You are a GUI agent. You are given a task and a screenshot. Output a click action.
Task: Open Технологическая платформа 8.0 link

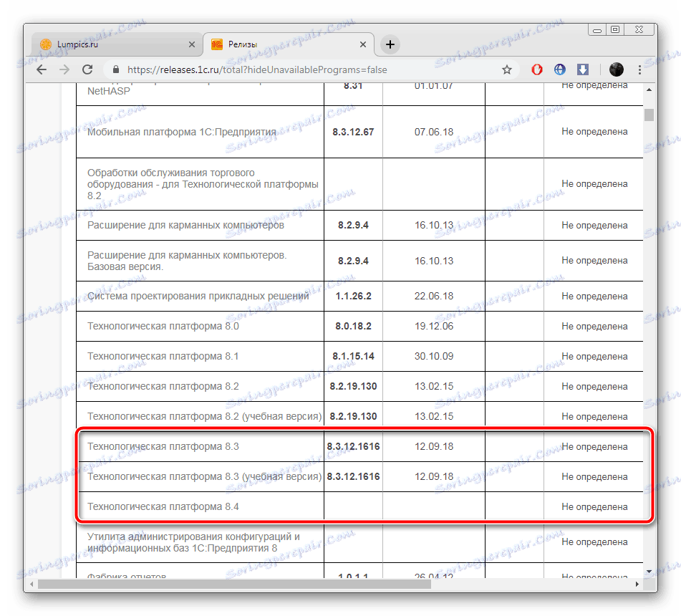coord(163,326)
